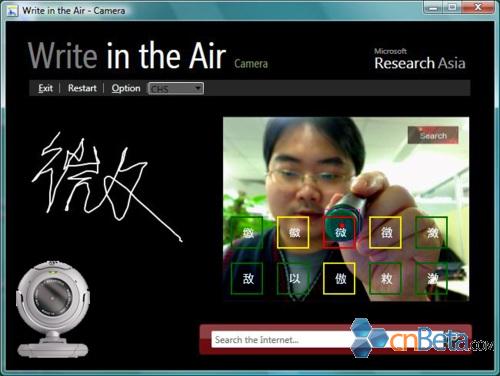Minimize the Write in the Air window
The height and width of the screenshot is (376, 500).
433,7
